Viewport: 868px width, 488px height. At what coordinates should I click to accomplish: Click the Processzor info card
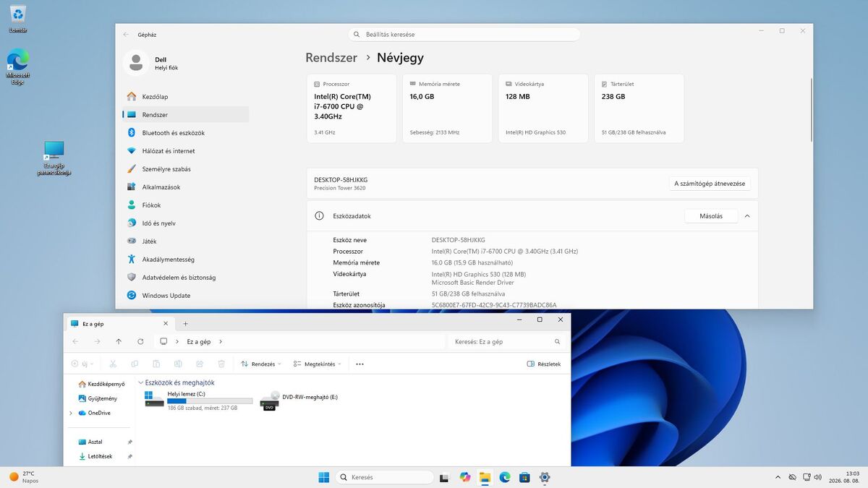point(352,108)
